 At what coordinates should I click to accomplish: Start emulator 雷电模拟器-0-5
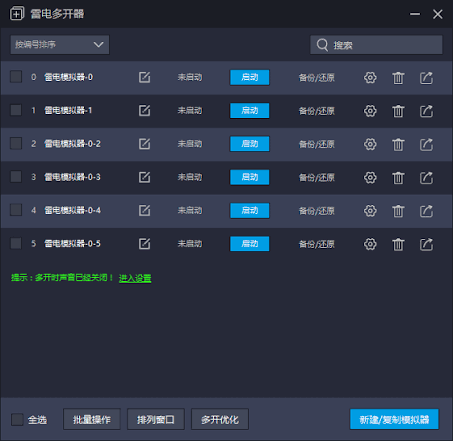(250, 244)
